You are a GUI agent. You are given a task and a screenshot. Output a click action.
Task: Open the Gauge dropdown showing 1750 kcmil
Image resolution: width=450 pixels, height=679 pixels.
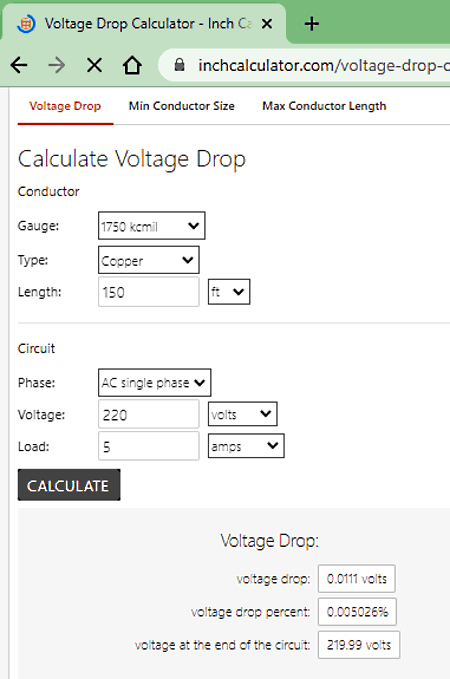pyautogui.click(x=152, y=226)
